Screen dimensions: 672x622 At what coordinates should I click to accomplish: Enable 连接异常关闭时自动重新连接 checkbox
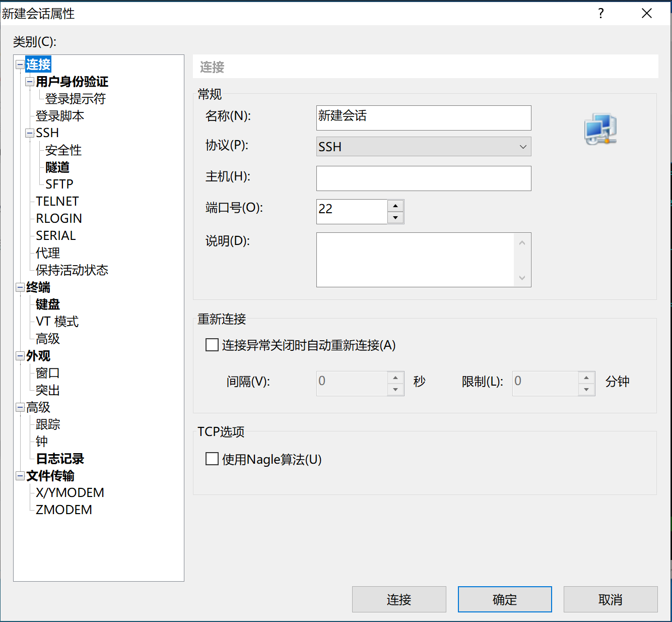(x=212, y=345)
